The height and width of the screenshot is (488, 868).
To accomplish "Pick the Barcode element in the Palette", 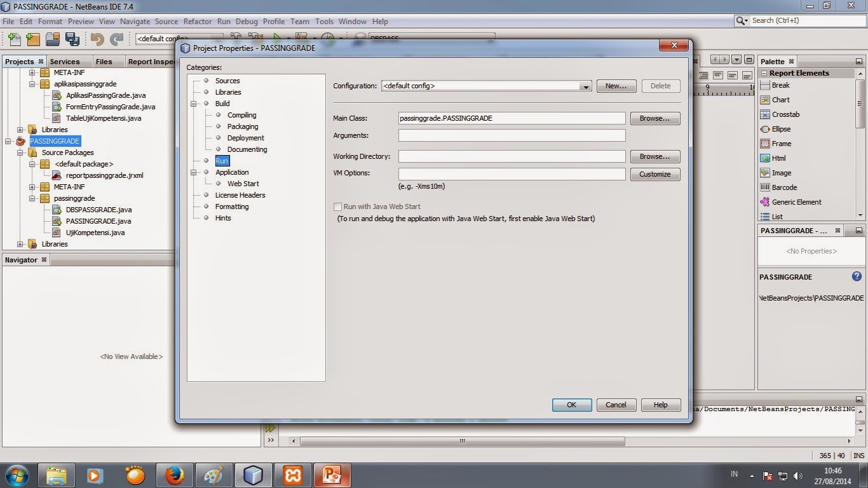I will [784, 187].
